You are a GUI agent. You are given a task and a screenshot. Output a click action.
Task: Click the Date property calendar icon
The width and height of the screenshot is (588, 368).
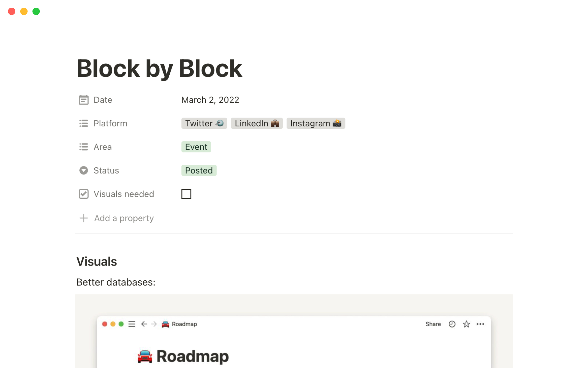(x=83, y=100)
